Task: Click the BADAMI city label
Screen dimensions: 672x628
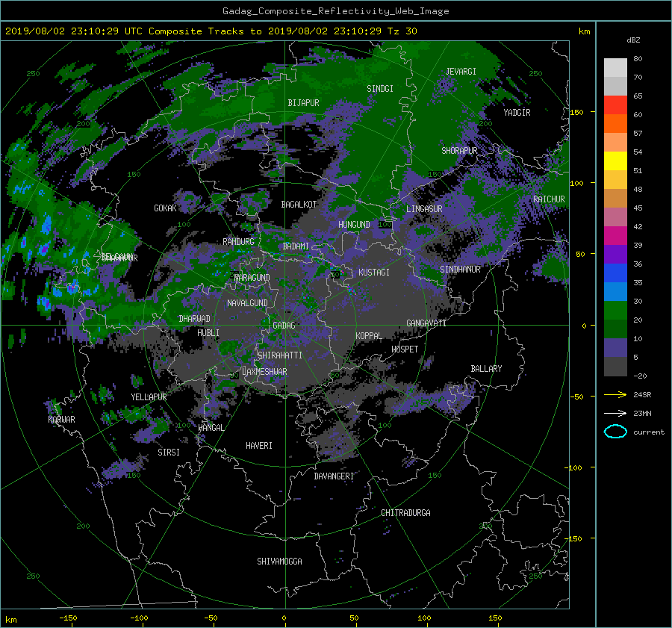Action: [x=296, y=246]
